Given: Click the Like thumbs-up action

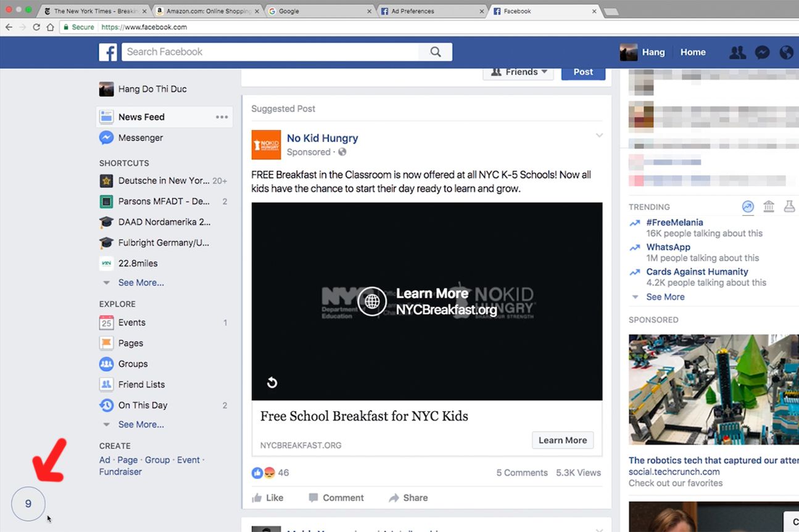Looking at the screenshot, I should click(268, 497).
